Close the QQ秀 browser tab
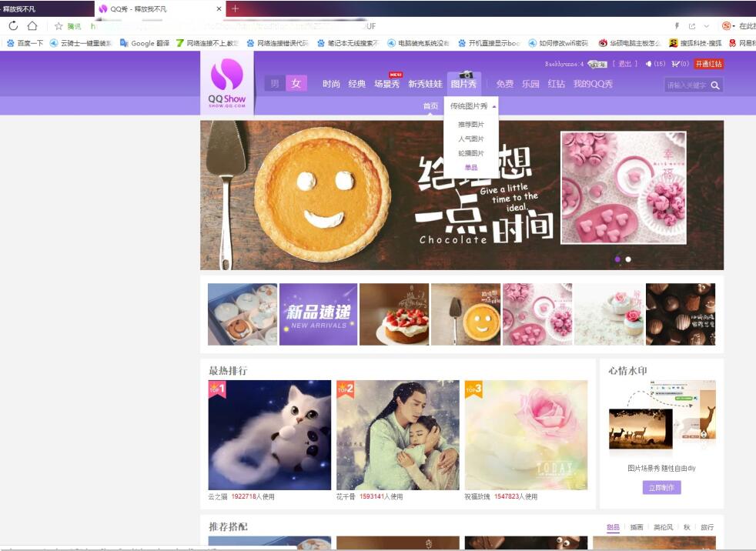 (x=219, y=8)
